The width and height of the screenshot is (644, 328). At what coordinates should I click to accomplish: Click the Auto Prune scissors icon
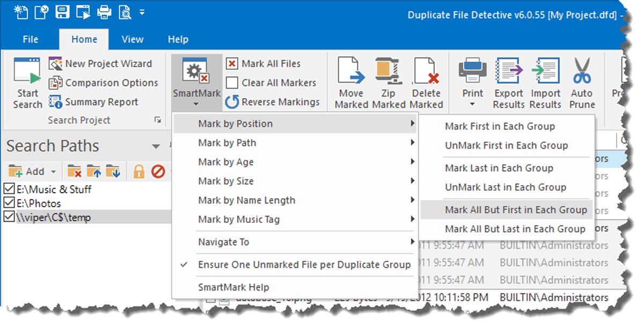click(582, 71)
